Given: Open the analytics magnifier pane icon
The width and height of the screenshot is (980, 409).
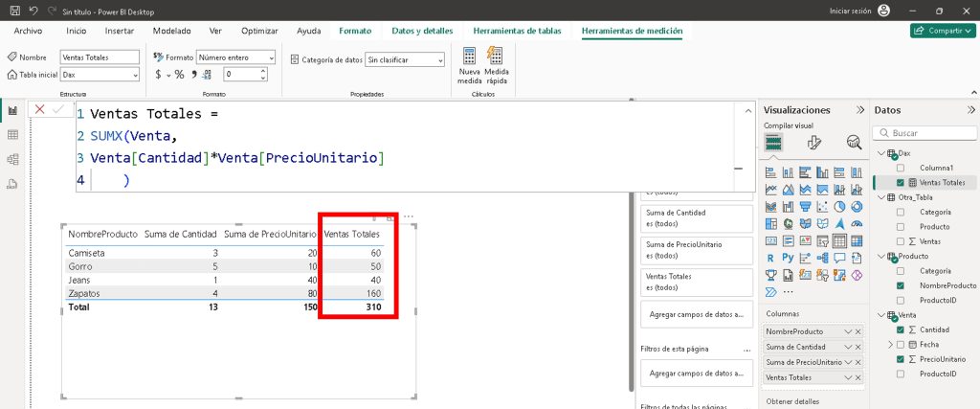Looking at the screenshot, I should [853, 143].
